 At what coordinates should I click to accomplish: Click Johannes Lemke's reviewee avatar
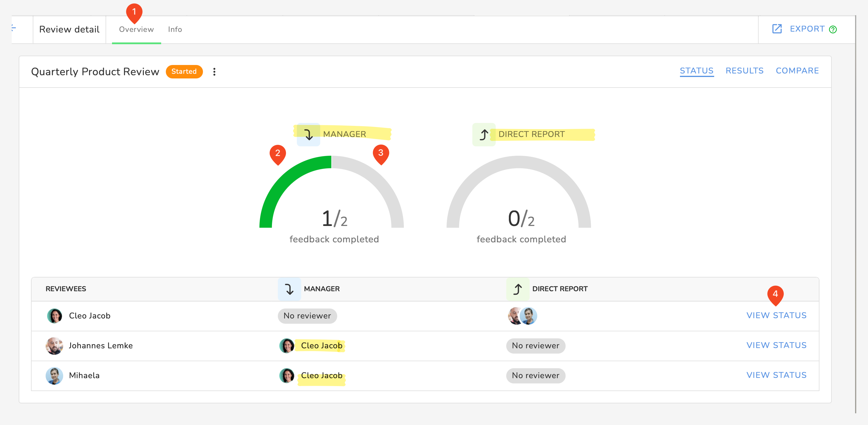coord(54,346)
